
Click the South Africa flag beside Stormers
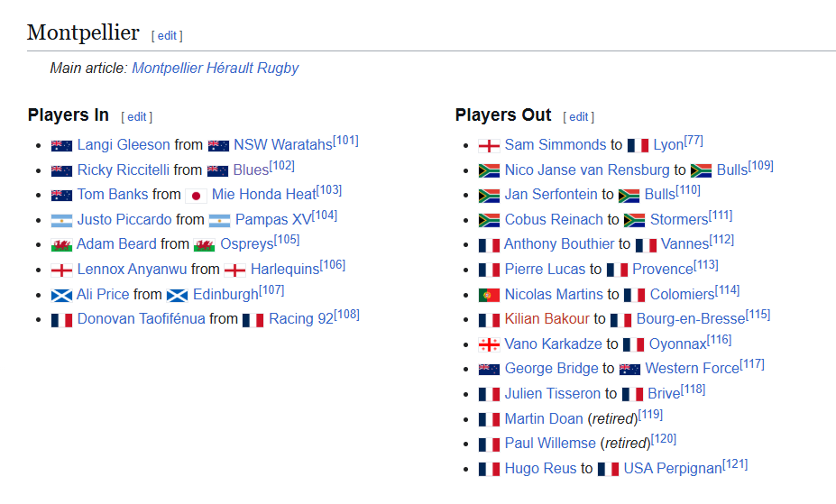click(635, 220)
